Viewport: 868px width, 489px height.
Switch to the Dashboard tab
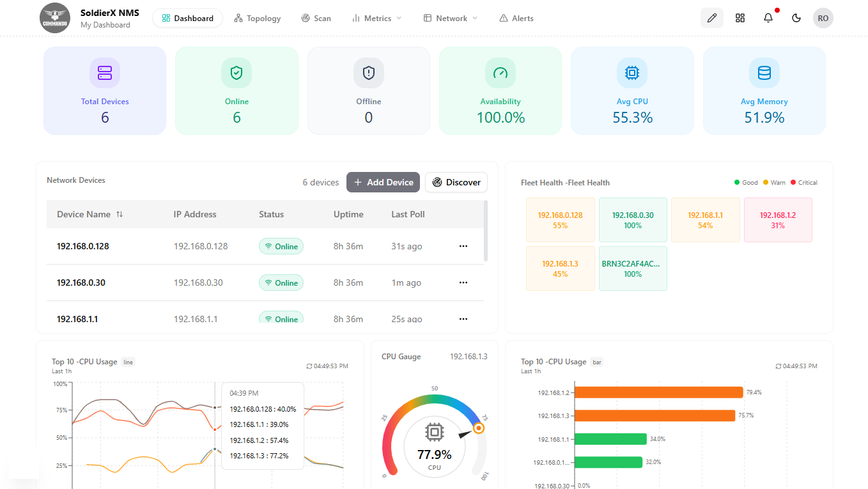pos(188,18)
